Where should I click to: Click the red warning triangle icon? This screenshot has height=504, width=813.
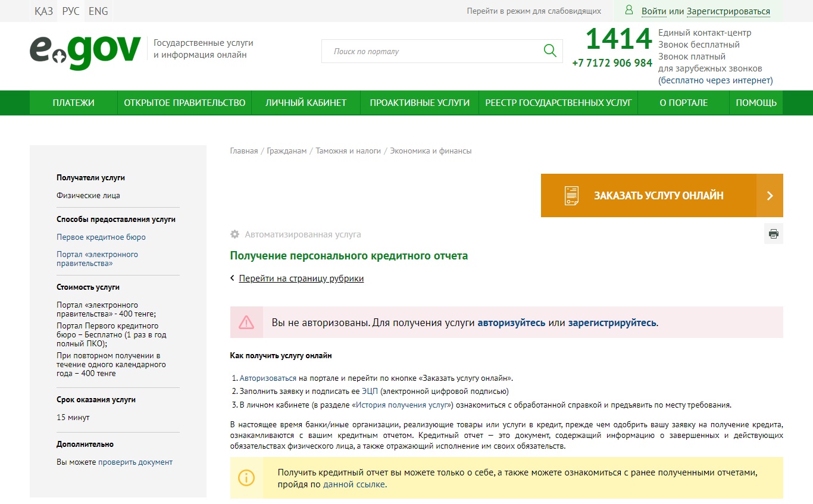(x=246, y=323)
